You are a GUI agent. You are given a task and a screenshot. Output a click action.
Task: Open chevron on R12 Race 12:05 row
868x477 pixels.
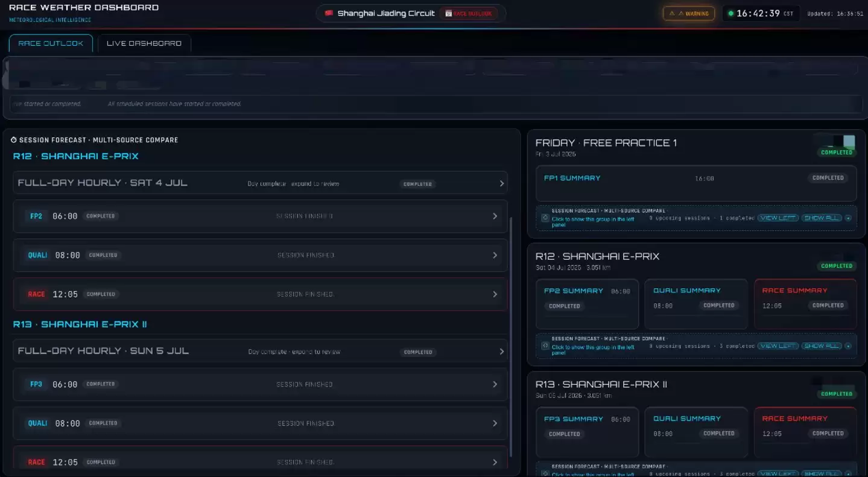(495, 294)
